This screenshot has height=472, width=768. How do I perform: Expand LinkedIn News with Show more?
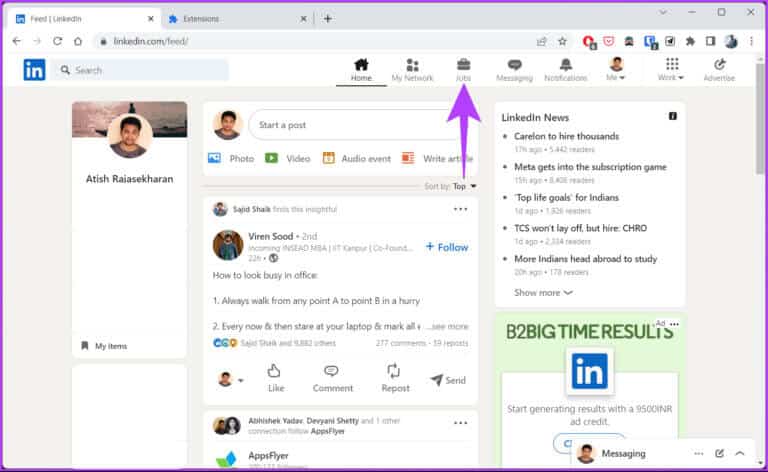(543, 292)
